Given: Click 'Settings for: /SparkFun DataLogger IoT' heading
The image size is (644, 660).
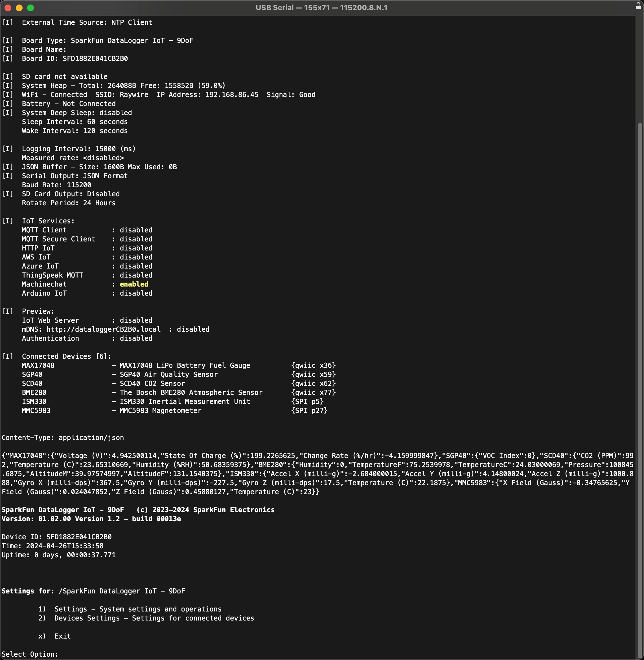Looking at the screenshot, I should (x=93, y=591).
